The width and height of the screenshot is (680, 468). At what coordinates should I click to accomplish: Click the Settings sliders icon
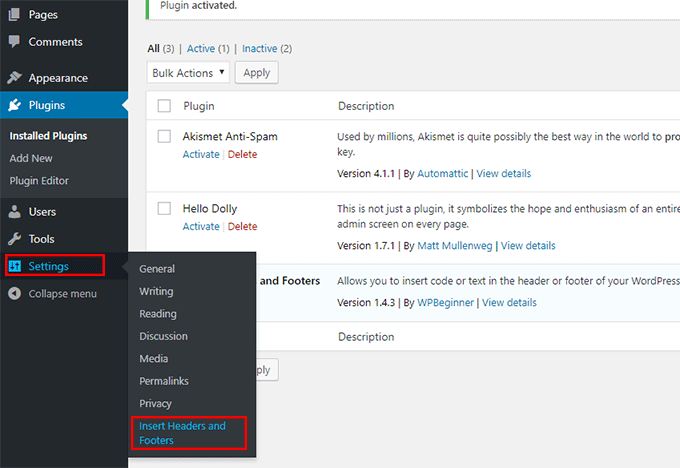[x=14, y=266]
